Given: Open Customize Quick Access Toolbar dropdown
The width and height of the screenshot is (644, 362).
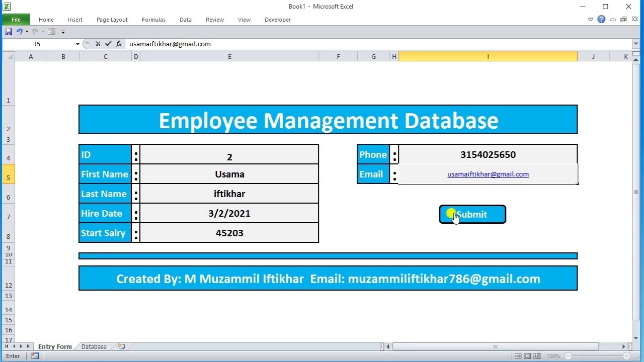Looking at the screenshot, I should pos(63,32).
